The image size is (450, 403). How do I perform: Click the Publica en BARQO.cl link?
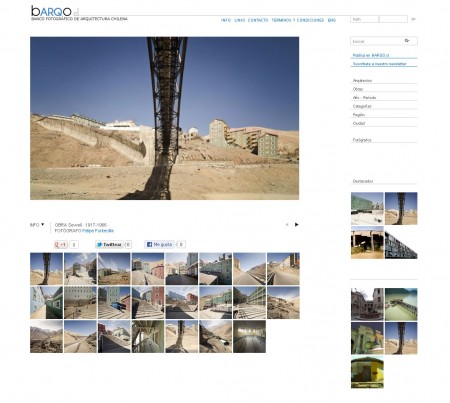[371, 55]
